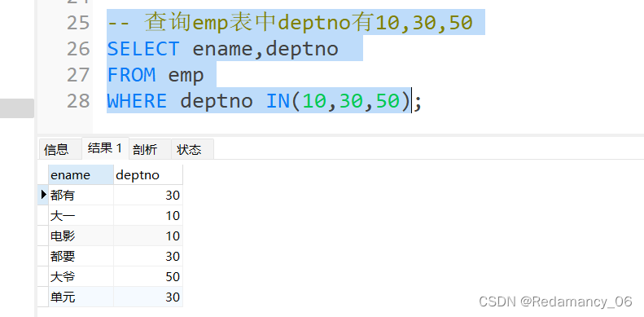The height and width of the screenshot is (317, 644).
Task: Click the ename column header
Action: 81,174
